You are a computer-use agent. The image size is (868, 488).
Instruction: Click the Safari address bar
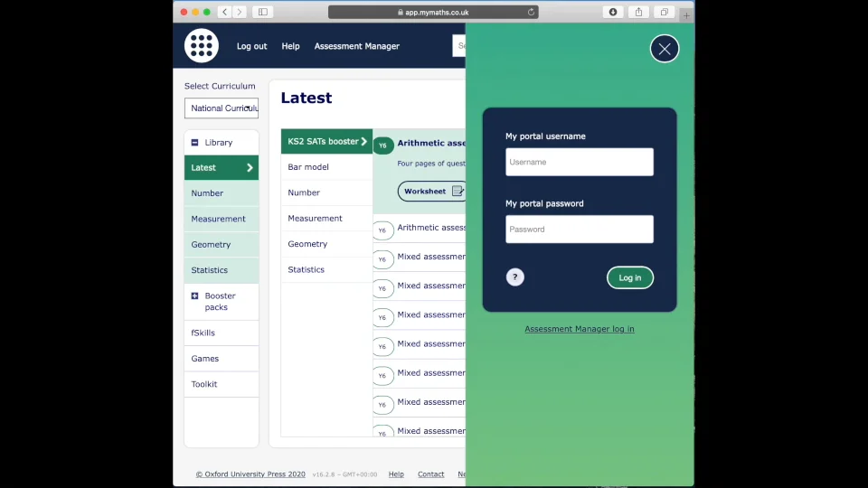point(433,12)
